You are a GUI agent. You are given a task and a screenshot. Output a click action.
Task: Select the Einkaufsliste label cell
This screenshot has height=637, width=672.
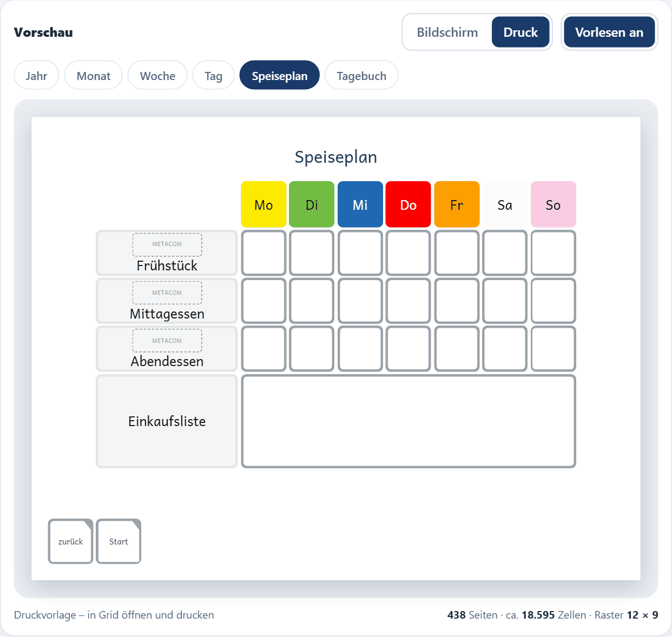167,421
